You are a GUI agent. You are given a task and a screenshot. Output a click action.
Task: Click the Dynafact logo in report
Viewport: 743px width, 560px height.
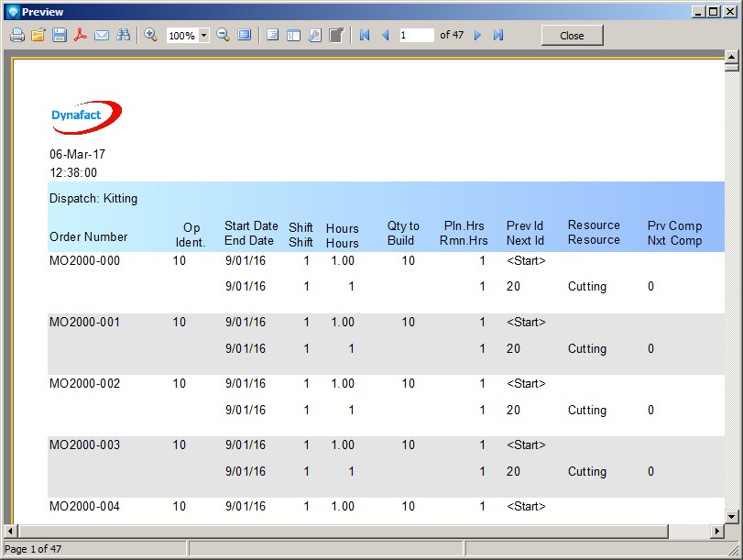[x=86, y=115]
